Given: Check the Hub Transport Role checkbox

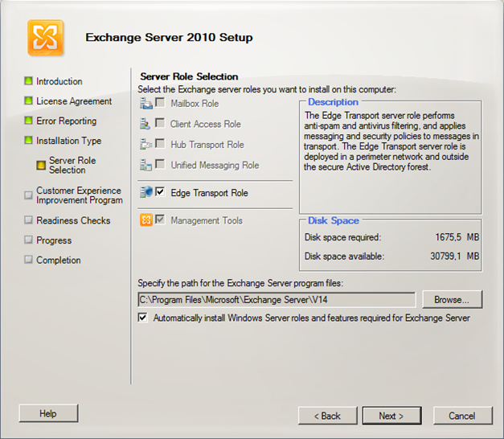Looking at the screenshot, I should point(160,143).
